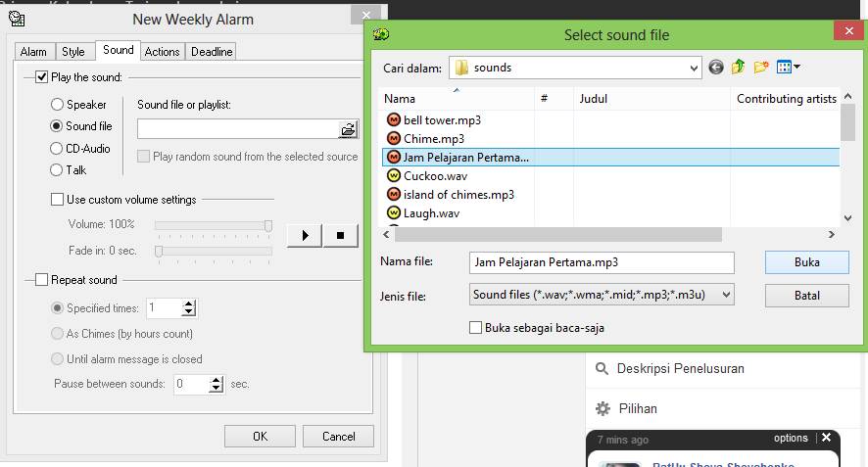The image size is (868, 467).
Task: Enable Use custom volume settings checkbox
Action: pos(57,199)
